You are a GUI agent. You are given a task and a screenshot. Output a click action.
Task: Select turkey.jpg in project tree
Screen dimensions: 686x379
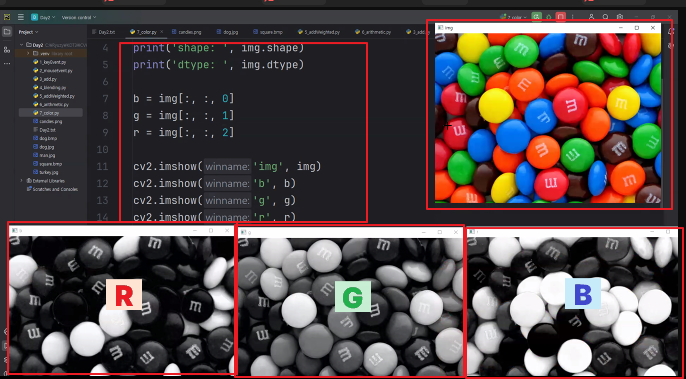(47, 172)
